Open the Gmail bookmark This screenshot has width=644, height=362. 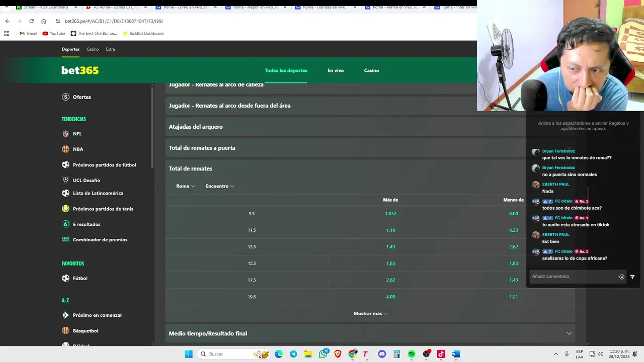coord(28,34)
